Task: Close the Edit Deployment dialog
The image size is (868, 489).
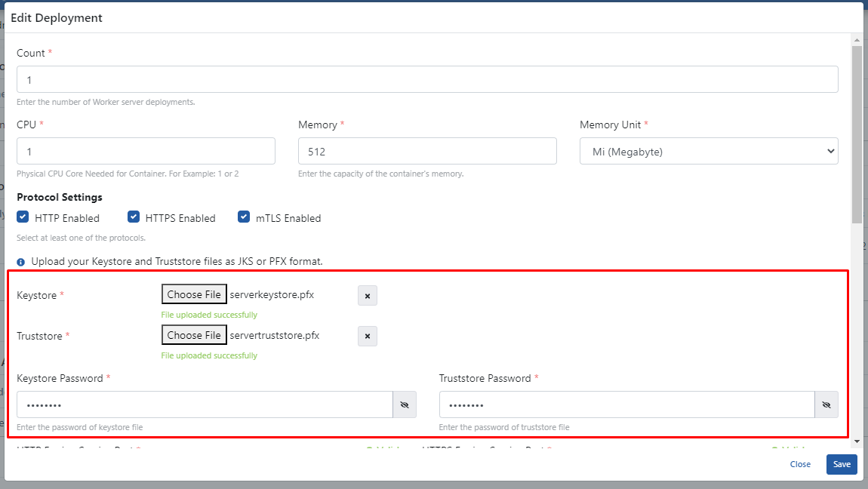Action: tap(800, 464)
